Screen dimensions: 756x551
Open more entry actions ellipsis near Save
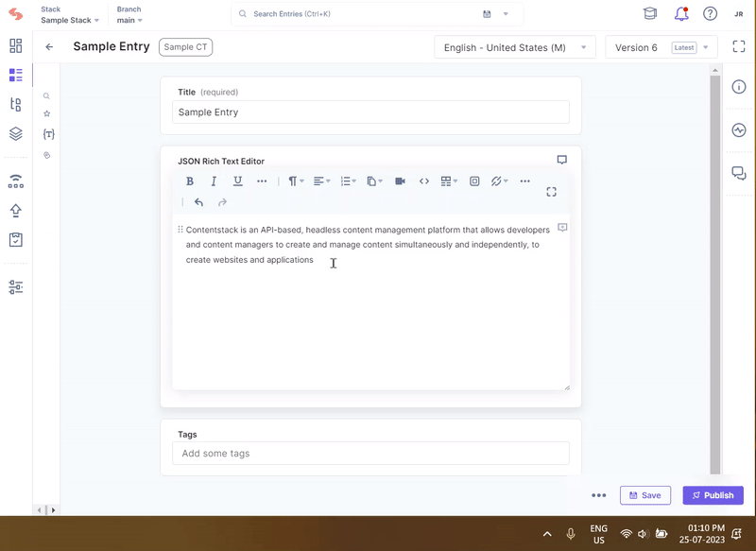tap(599, 495)
